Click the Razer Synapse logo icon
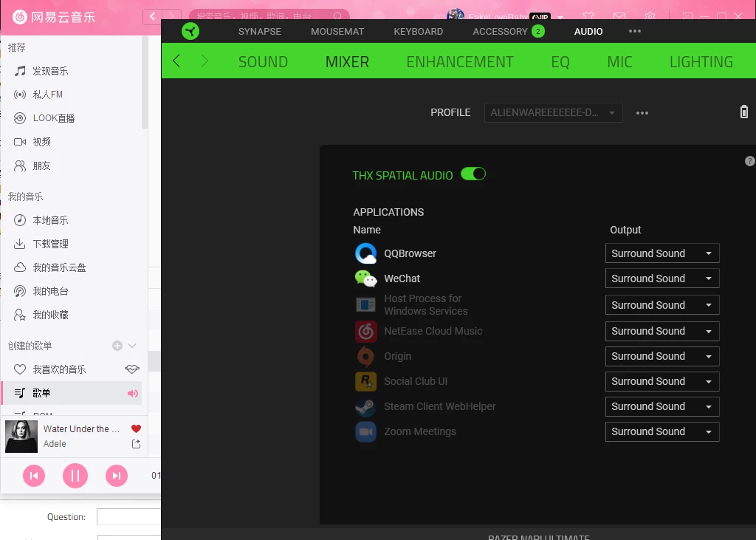 click(190, 31)
